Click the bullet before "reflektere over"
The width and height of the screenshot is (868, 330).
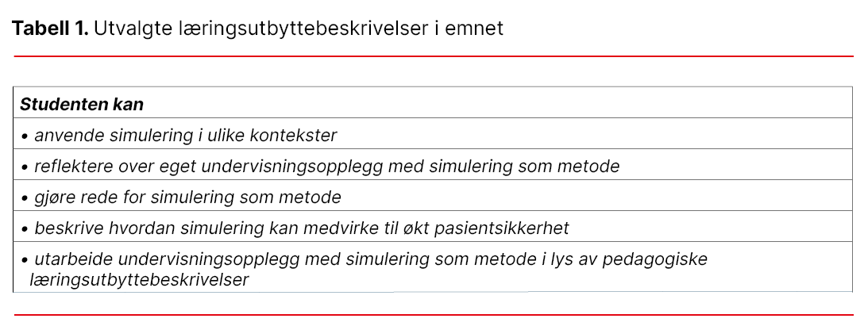click(25, 167)
